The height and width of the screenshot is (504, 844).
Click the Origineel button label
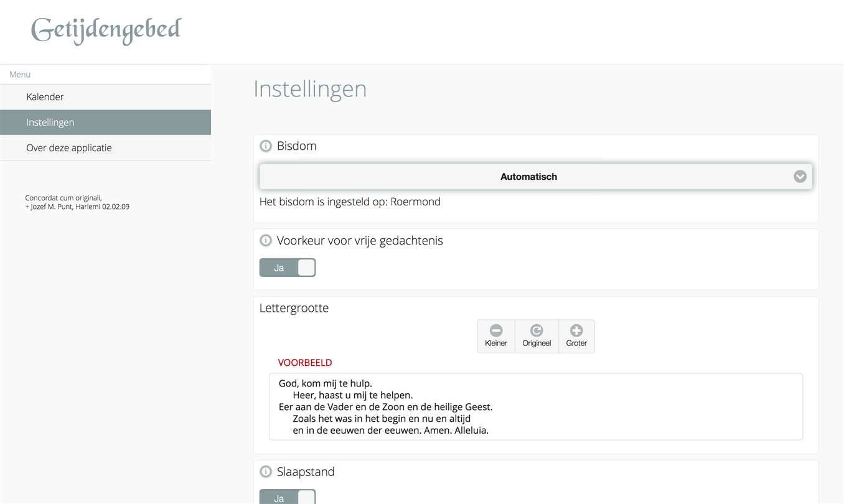click(537, 343)
